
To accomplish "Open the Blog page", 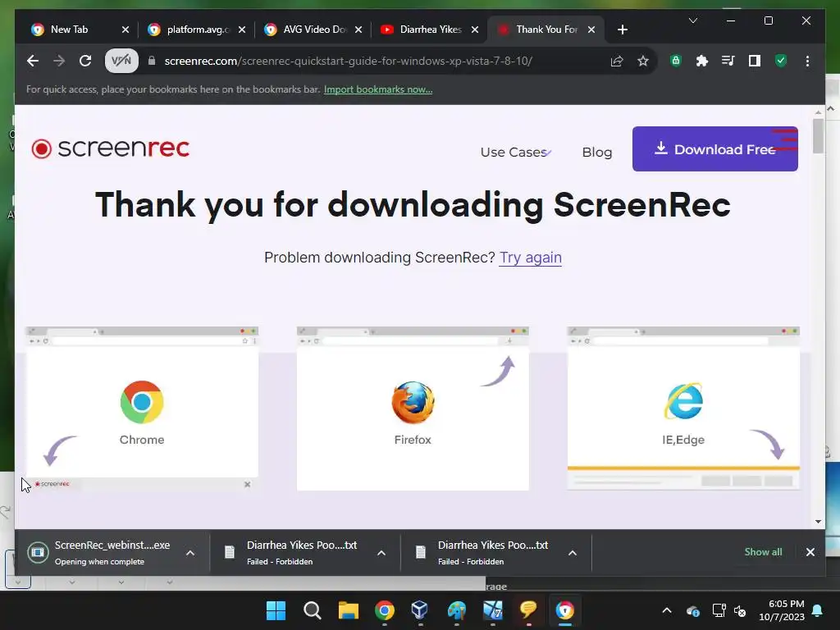I will point(597,152).
